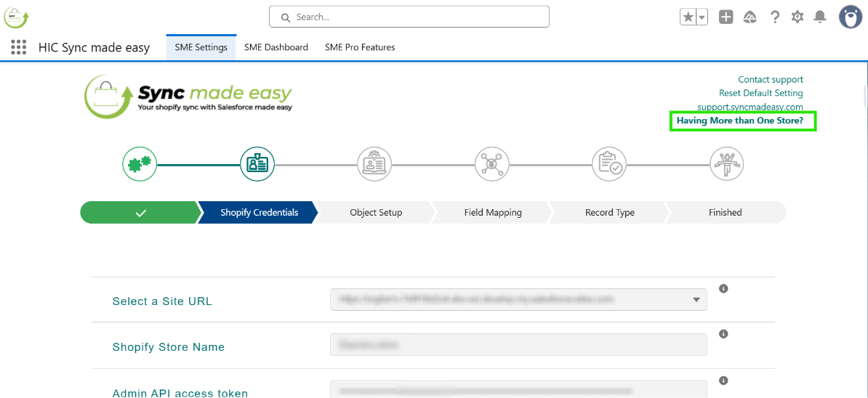
Task: Click the Sync made easy logo in header
Action: pyautogui.click(x=15, y=17)
